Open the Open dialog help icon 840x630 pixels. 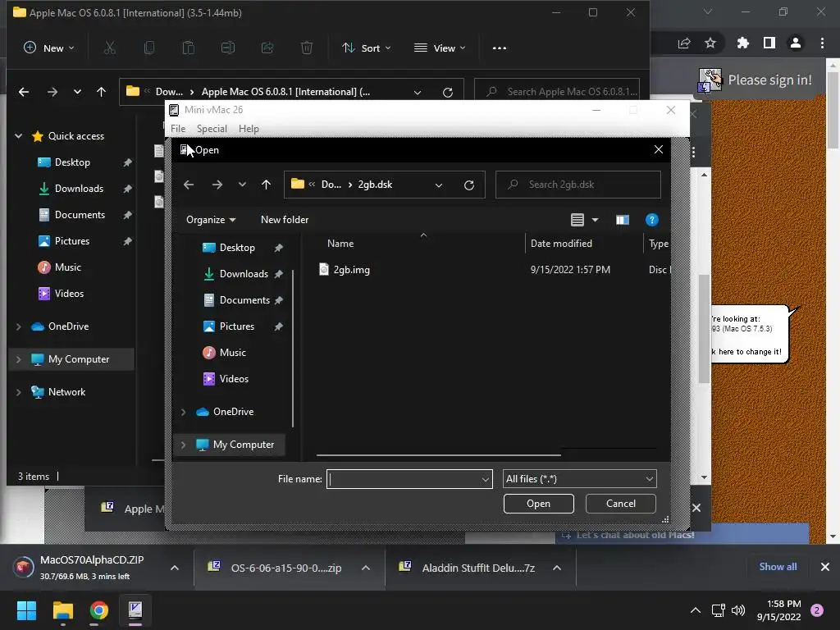pyautogui.click(x=651, y=220)
